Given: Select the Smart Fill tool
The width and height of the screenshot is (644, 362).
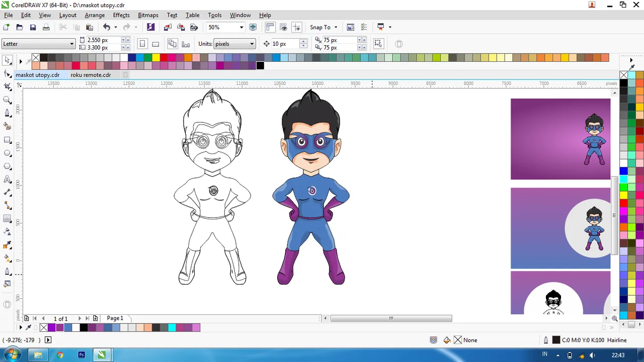Looking at the screenshot, I should [x=7, y=126].
